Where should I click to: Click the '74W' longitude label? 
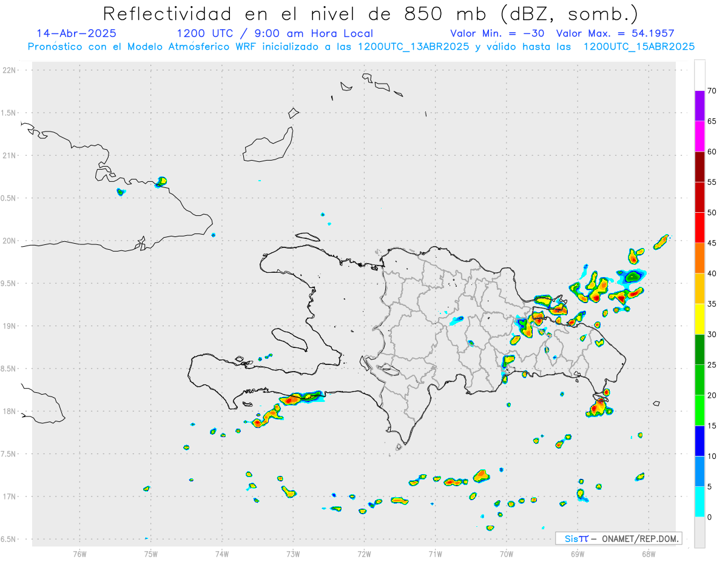click(x=221, y=553)
